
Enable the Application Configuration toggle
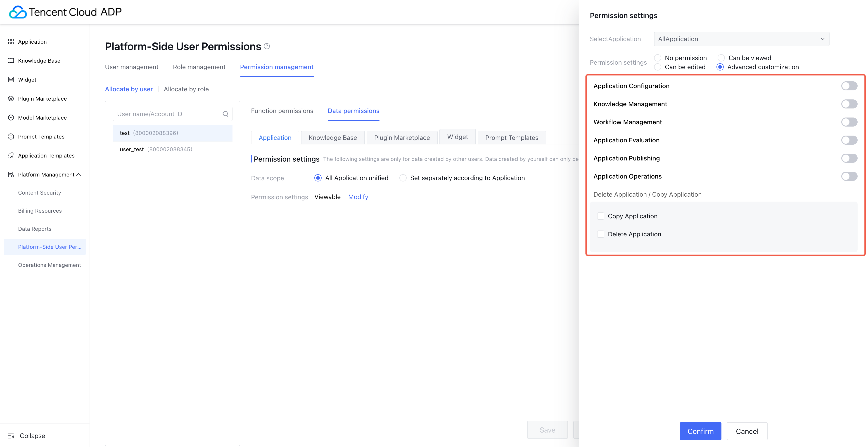point(849,86)
